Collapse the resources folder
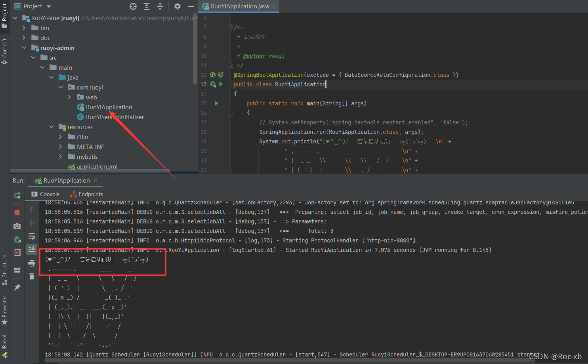The height and width of the screenshot is (364, 588). coord(52,127)
